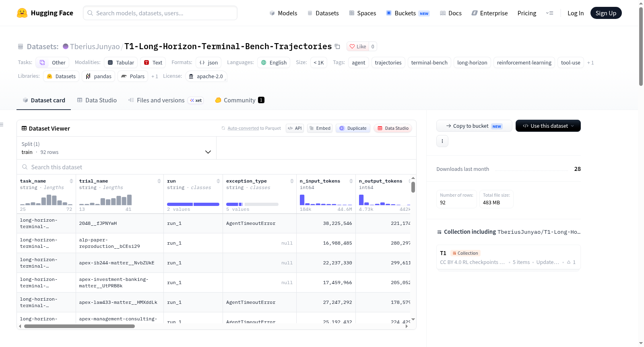Image resolution: width=644 pixels, height=347 pixels.
Task: Click the Embed button
Action: tap(320, 128)
